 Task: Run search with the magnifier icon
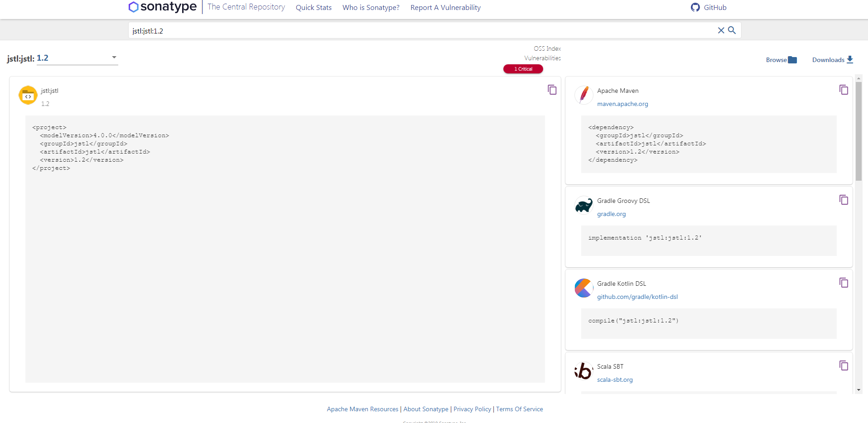(732, 30)
